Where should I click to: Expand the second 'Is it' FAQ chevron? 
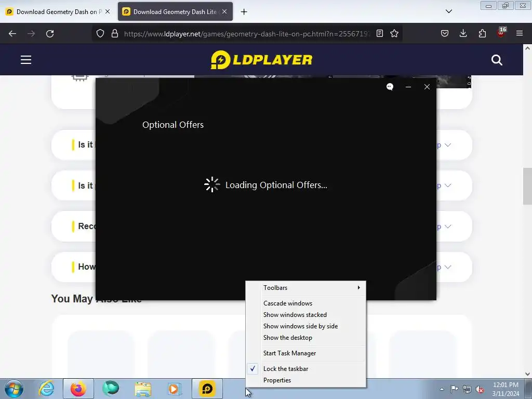[x=448, y=185]
